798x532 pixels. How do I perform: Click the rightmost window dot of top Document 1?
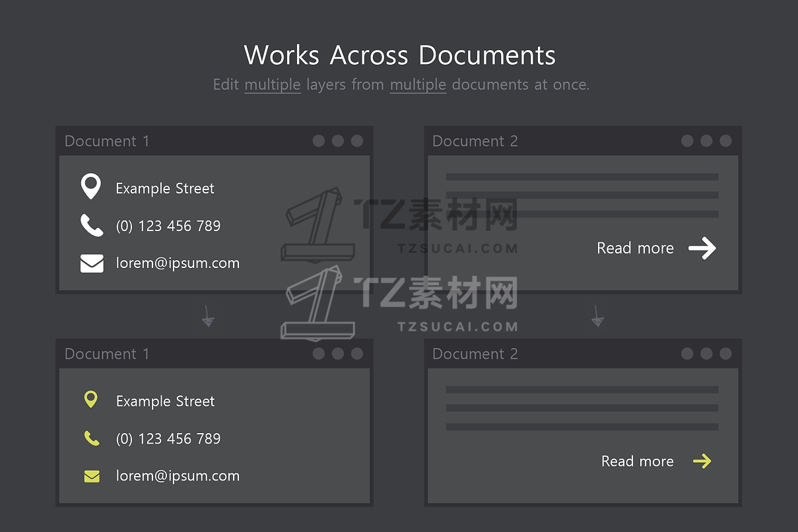pyautogui.click(x=357, y=141)
